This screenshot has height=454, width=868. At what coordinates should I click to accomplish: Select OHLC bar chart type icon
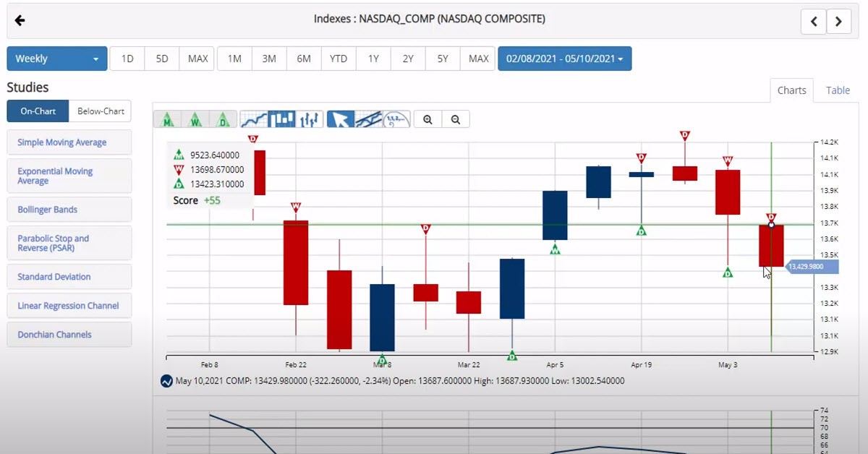[x=310, y=119]
